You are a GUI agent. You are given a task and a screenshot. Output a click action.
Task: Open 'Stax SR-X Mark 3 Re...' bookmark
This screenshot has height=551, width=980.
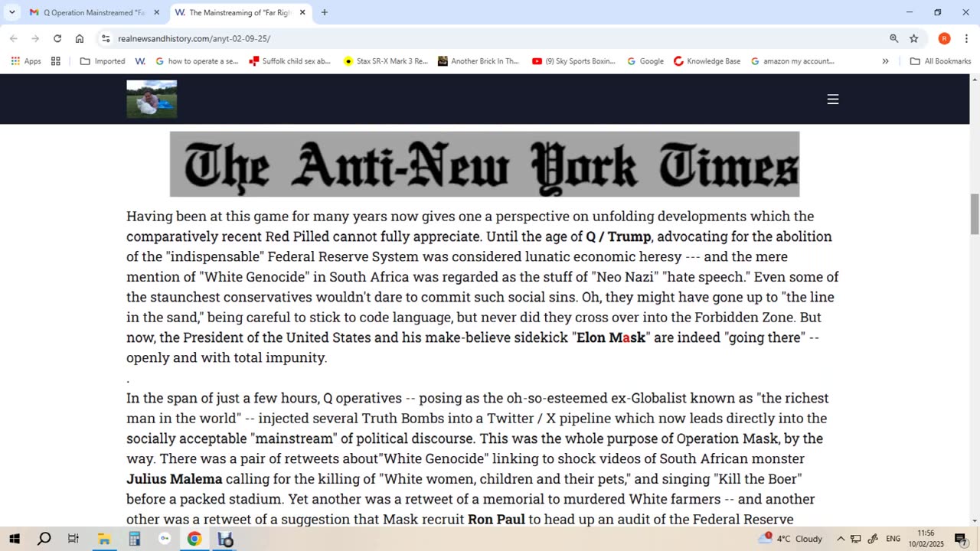[x=386, y=61]
